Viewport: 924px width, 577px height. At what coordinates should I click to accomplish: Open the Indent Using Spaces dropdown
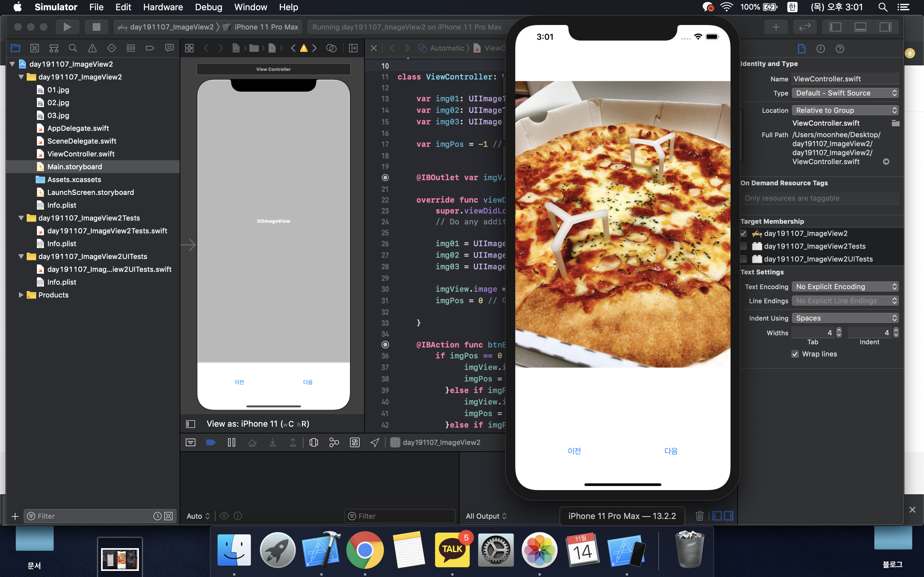[845, 318]
